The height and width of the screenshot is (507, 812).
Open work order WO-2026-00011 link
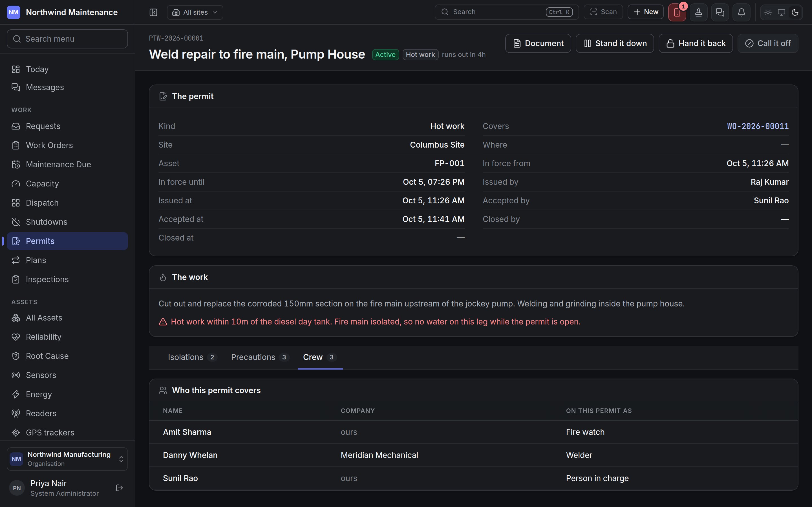click(x=758, y=126)
